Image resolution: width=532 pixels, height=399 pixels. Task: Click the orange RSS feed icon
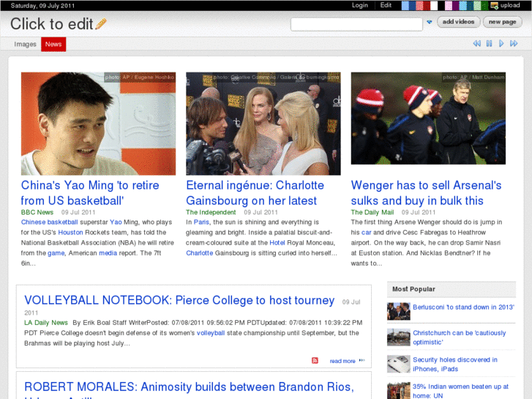[x=315, y=361]
